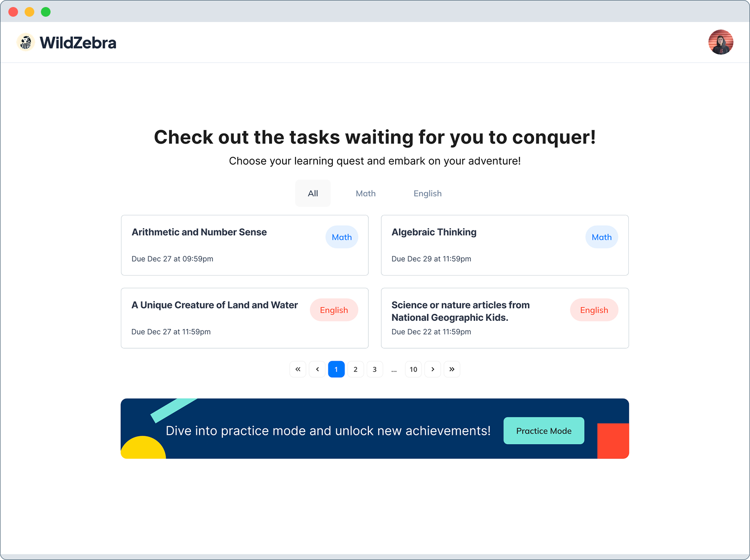Click the WildZebra zebra logo icon
750x560 pixels.
pos(25,43)
